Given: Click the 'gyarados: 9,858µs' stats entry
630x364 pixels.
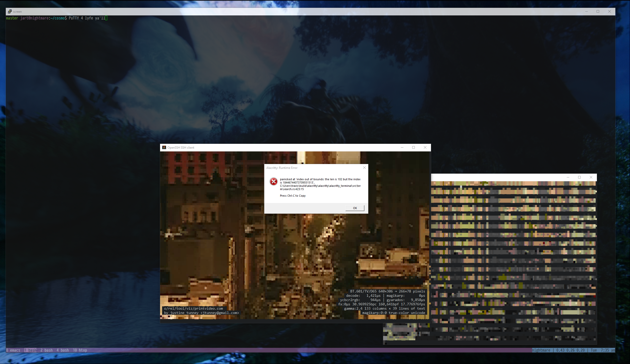Looking at the screenshot, I should click(406, 300).
